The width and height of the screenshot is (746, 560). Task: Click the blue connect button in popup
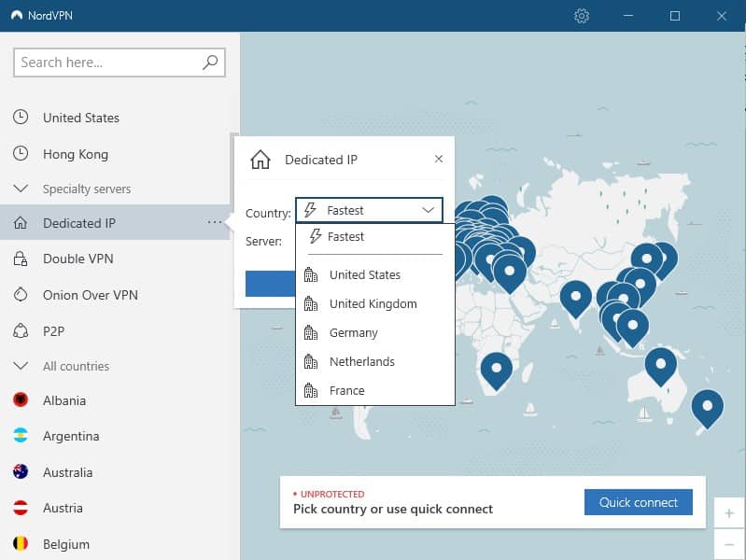(x=270, y=284)
